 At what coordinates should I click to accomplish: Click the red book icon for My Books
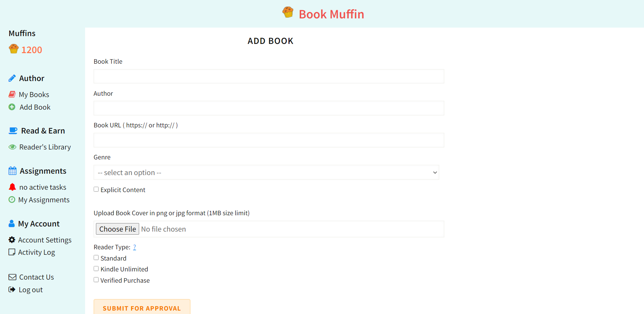pos(12,94)
